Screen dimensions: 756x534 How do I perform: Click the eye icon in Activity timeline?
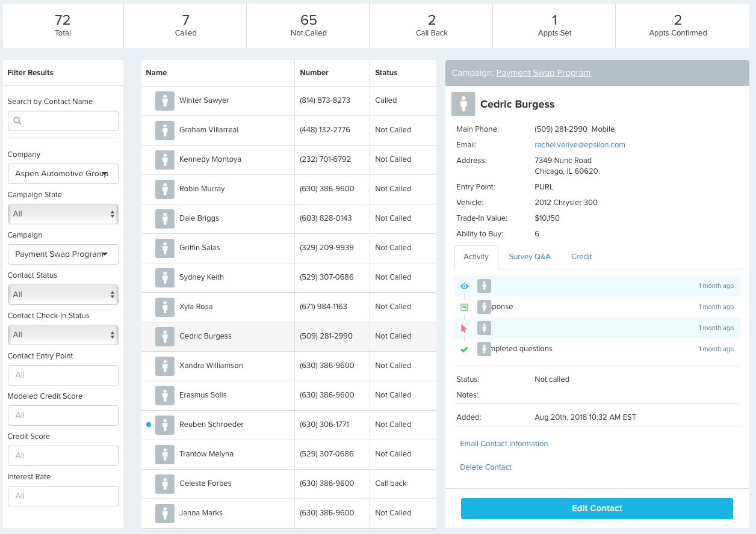pos(464,286)
